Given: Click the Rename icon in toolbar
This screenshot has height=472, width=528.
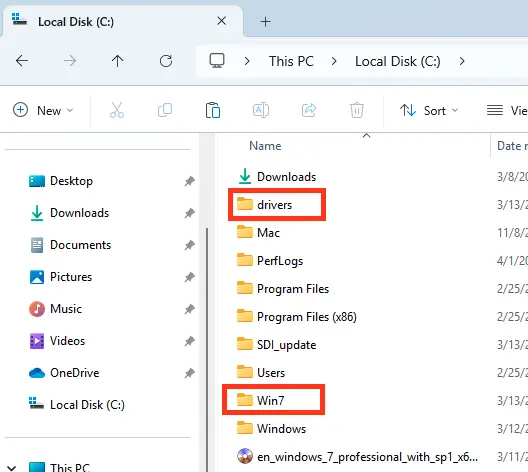Looking at the screenshot, I should coord(261,110).
